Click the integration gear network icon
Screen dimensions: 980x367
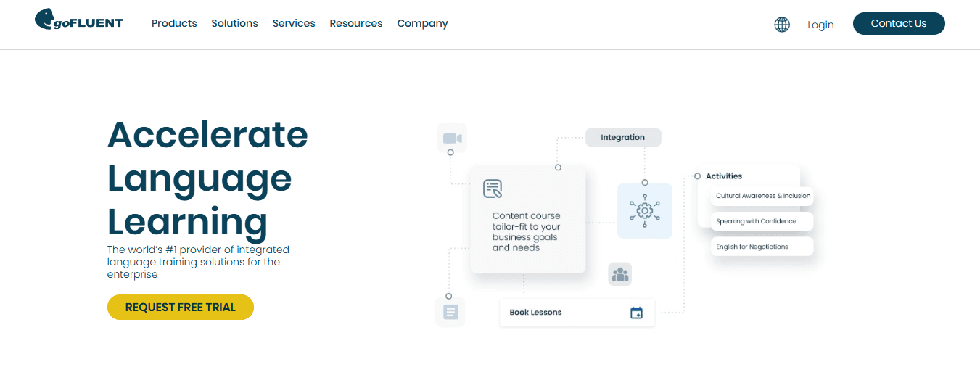coord(645,211)
